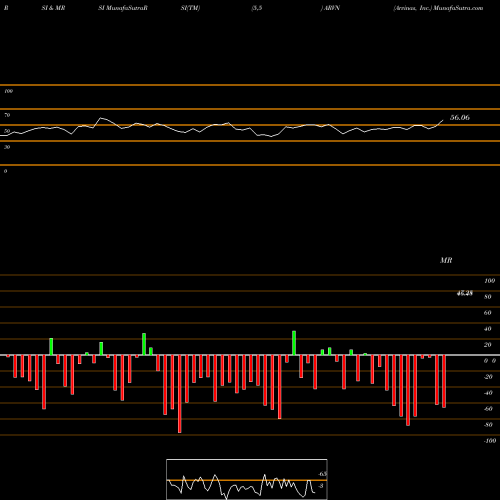
Task: Open the mini RSI thumbnail chart at bottom
Action: pyautogui.click(x=247, y=479)
